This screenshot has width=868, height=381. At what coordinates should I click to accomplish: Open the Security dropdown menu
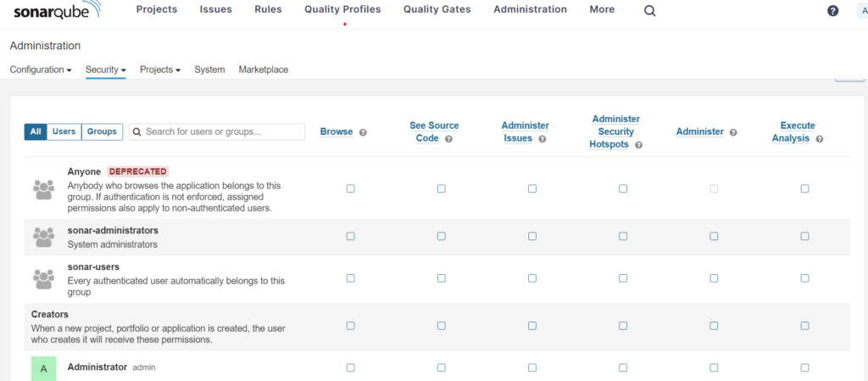coord(106,70)
